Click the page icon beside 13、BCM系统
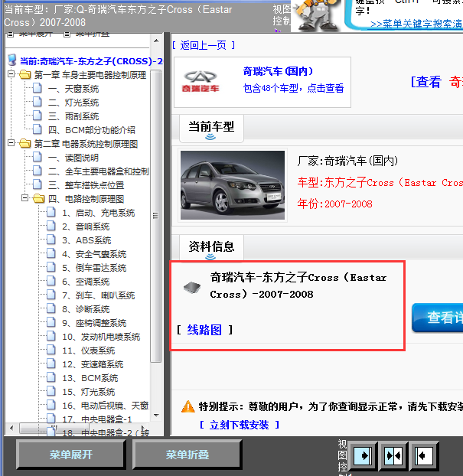This screenshot has width=463, height=476. point(51,377)
